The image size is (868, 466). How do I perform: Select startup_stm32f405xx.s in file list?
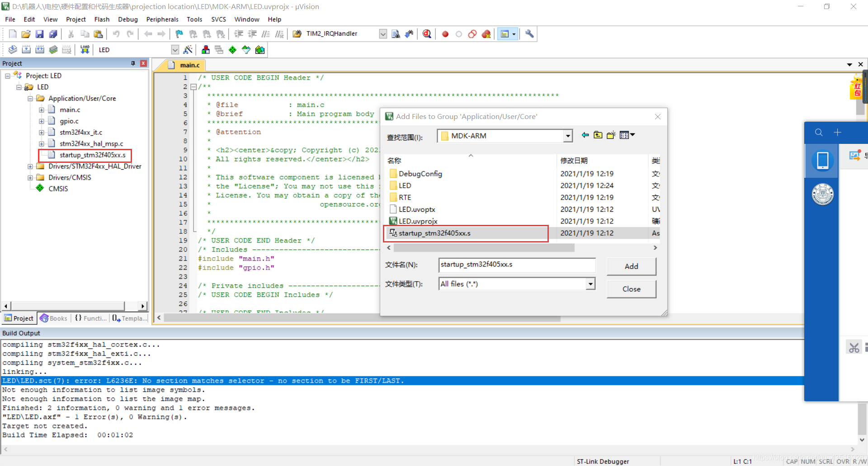pos(467,233)
